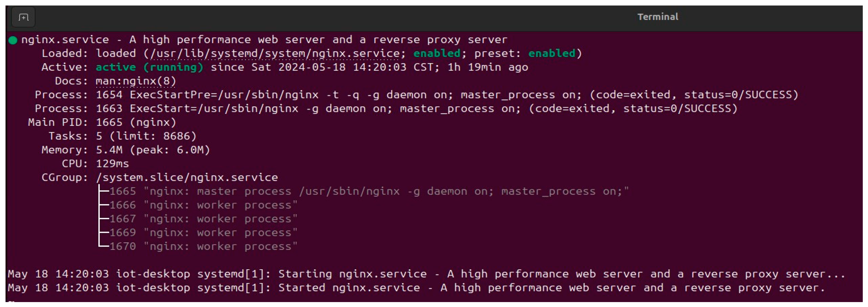The height and width of the screenshot is (307, 868).
Task: Select the 1666 nginx worker process entry
Action: pyautogui.click(x=204, y=205)
